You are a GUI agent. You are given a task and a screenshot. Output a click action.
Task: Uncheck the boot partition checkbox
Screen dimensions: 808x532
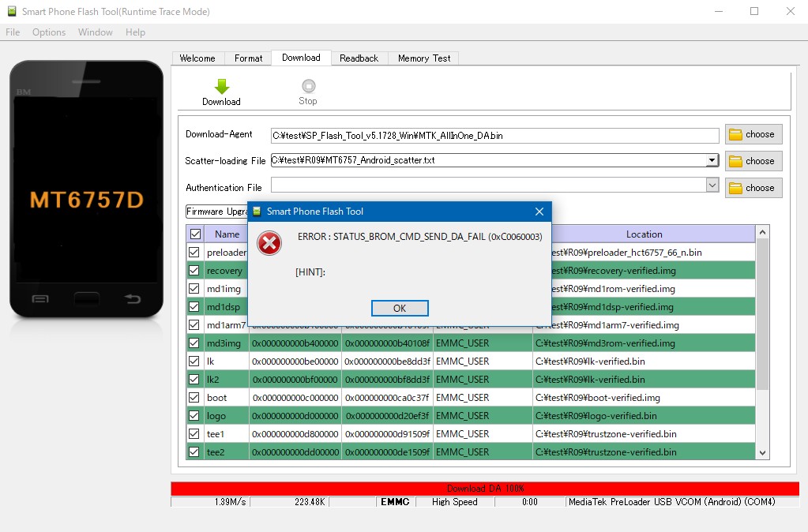pyautogui.click(x=194, y=398)
